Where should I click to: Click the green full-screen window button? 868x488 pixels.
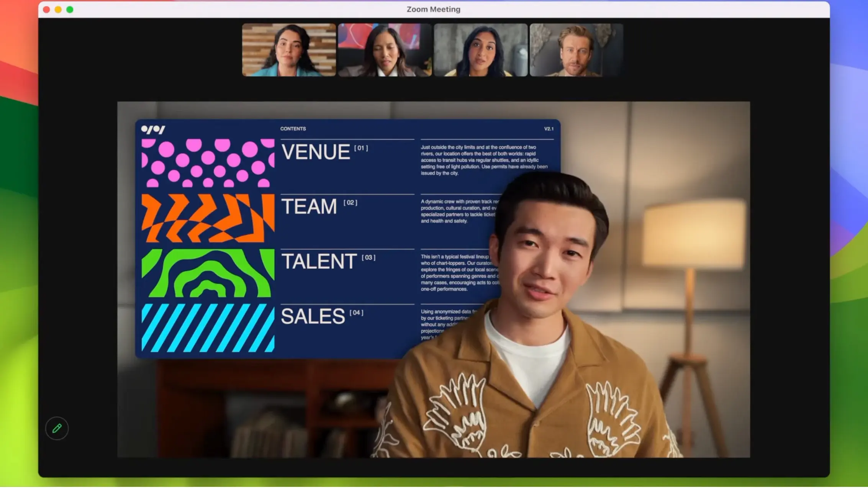(x=70, y=10)
